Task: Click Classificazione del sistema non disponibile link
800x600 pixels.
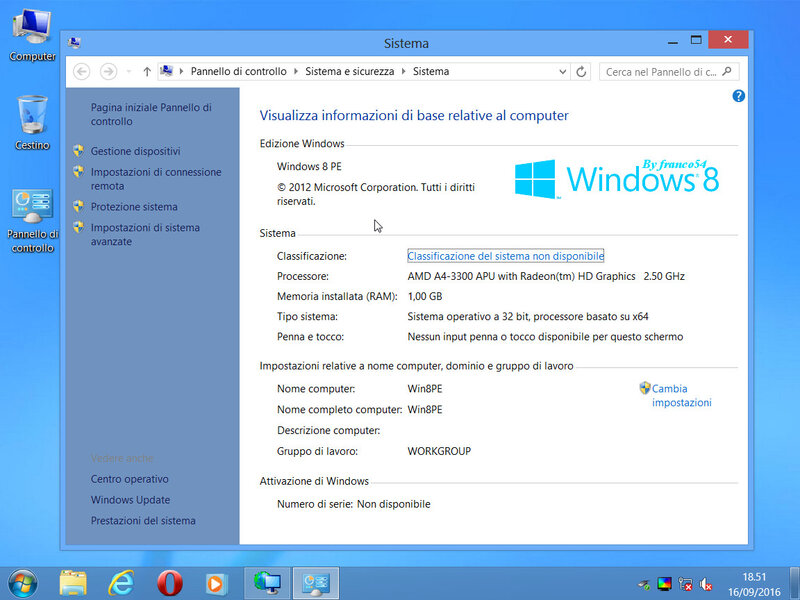Action: (506, 256)
